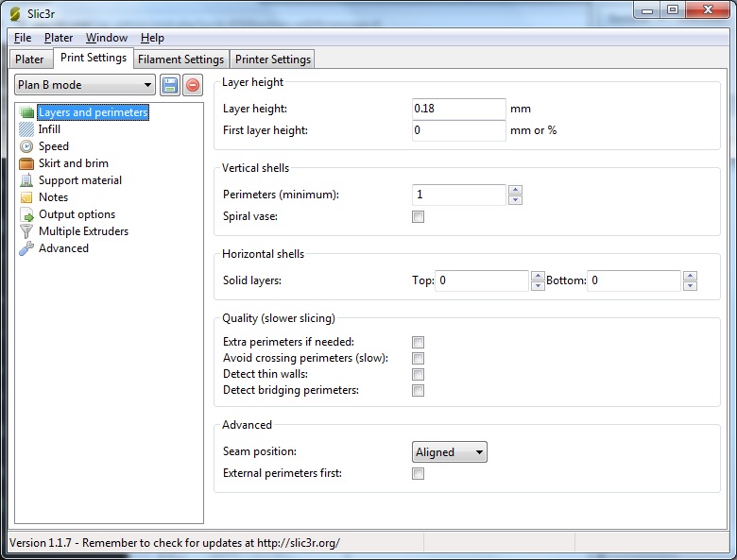Switch to Filament Settings tab

click(181, 59)
